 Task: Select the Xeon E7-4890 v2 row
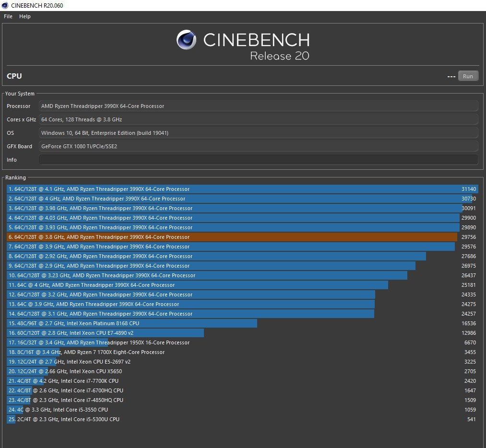pos(242,333)
